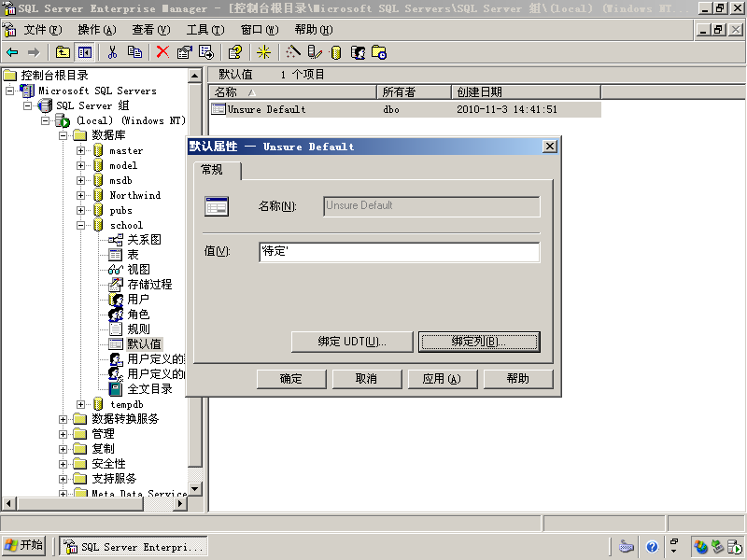
Task: Select the 存储过程 stored procedures node
Action: coord(149,285)
